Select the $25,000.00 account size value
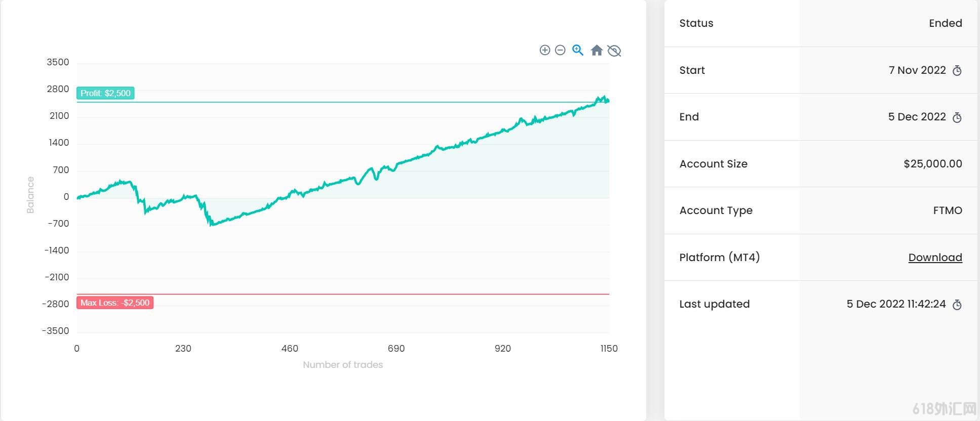Image resolution: width=980 pixels, height=421 pixels. point(933,164)
